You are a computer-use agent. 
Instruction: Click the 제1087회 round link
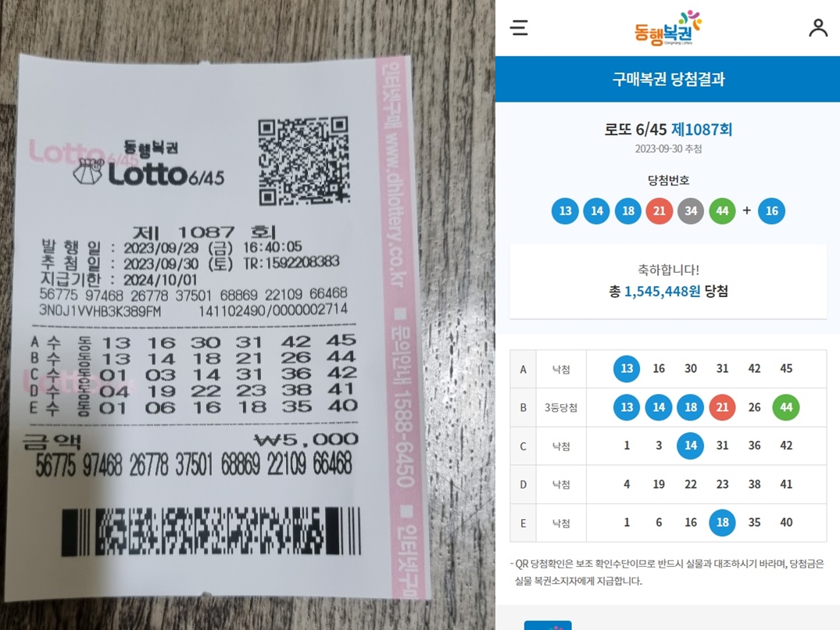click(x=702, y=129)
